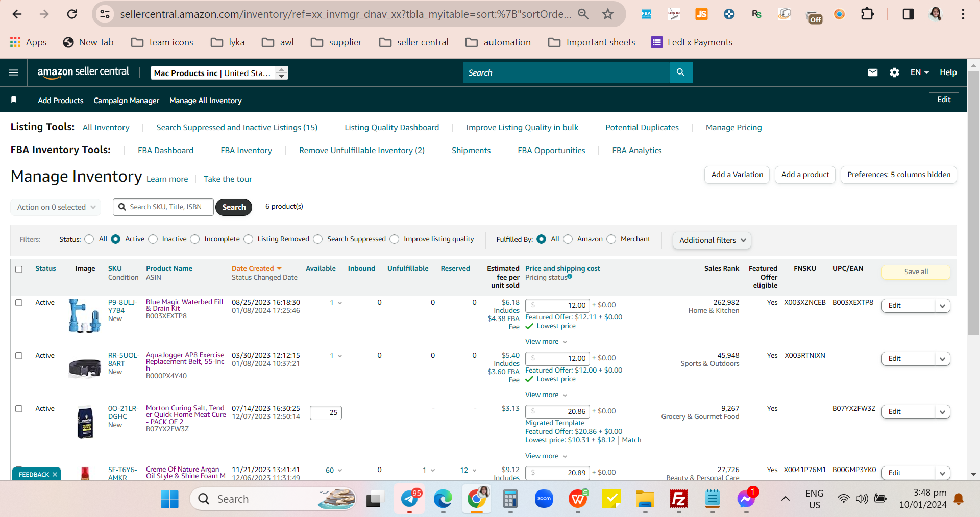Click the Add a Variation button
Image resolution: width=980 pixels, height=517 pixels.
pyautogui.click(x=737, y=175)
